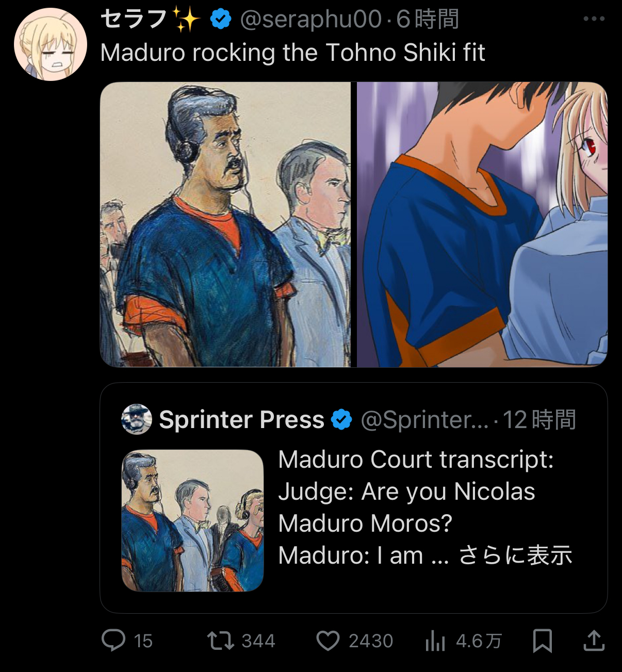Expand quoted tweet with さらに表示
Viewport: 622px width, 672px height.
(515, 555)
